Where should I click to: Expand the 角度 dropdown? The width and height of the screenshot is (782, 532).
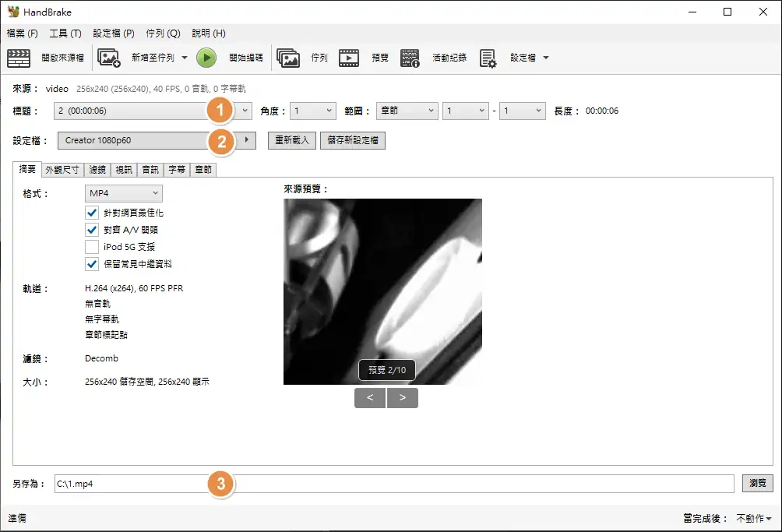click(x=312, y=111)
